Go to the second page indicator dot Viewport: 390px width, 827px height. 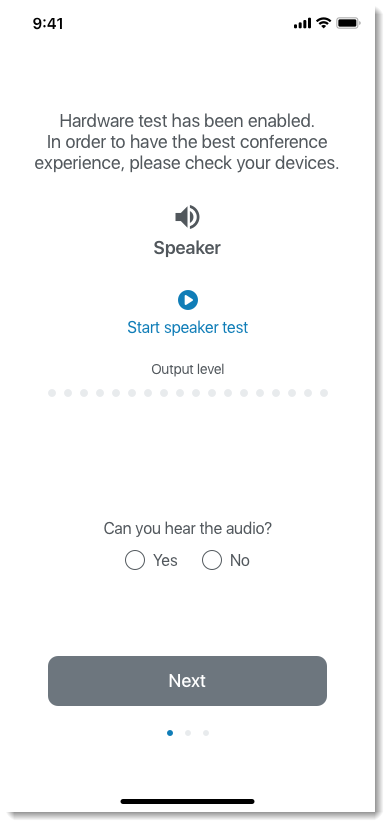188,733
